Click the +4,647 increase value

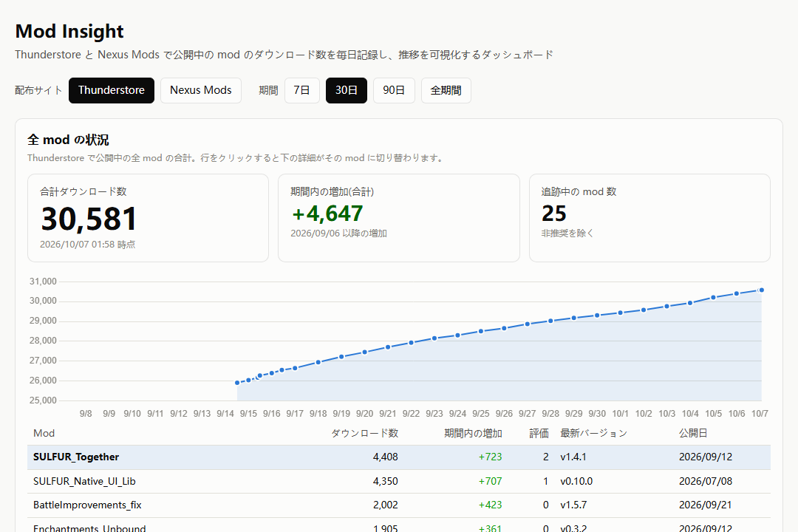point(327,214)
